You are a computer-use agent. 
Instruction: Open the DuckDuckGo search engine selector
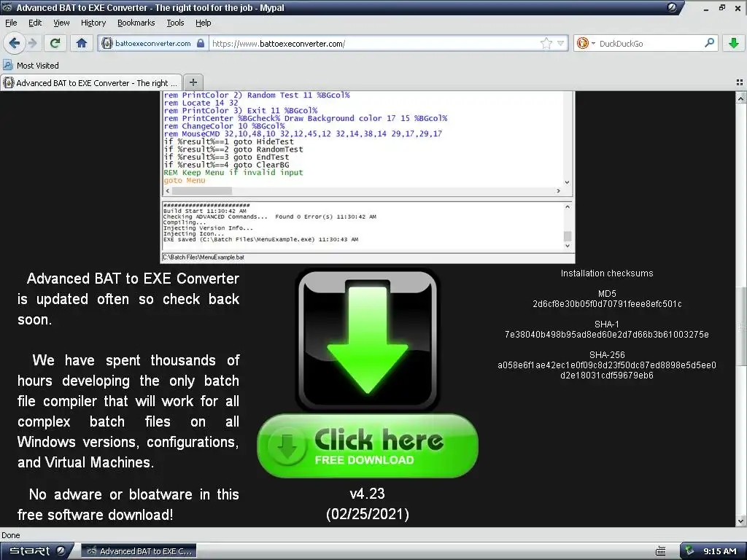coord(586,43)
